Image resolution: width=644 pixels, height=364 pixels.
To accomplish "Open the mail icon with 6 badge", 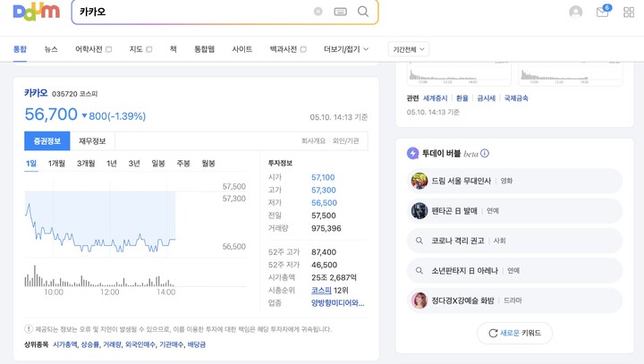I will (x=604, y=11).
